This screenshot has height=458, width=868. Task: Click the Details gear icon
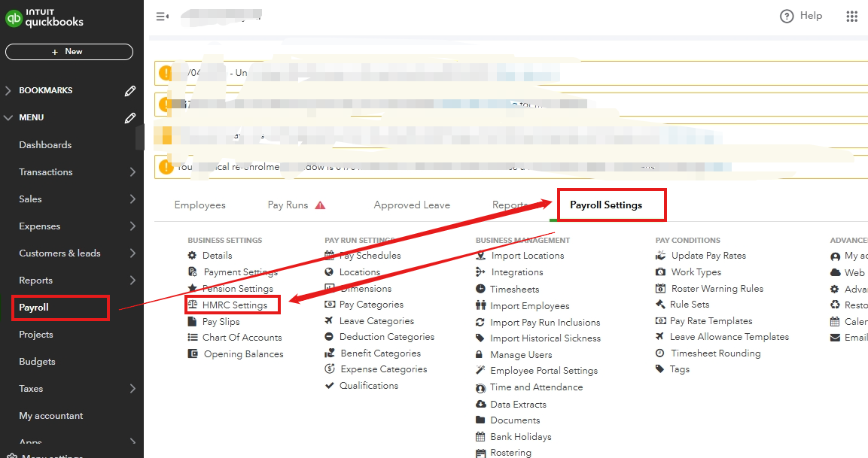[192, 256]
